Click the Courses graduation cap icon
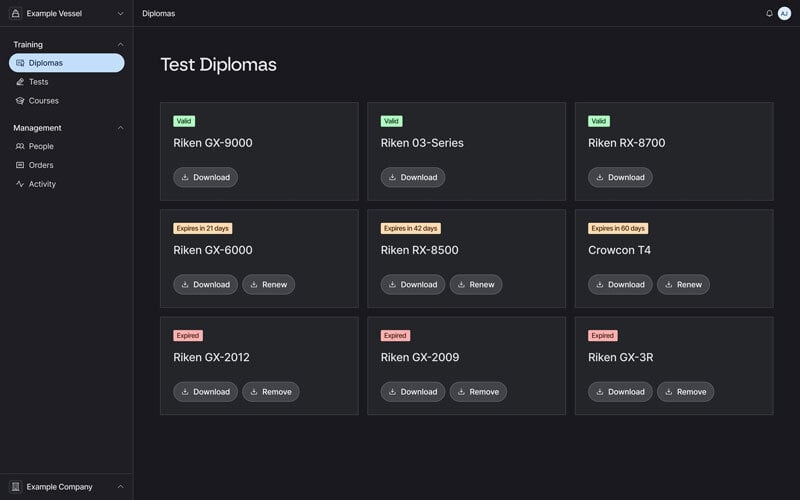 coord(20,101)
